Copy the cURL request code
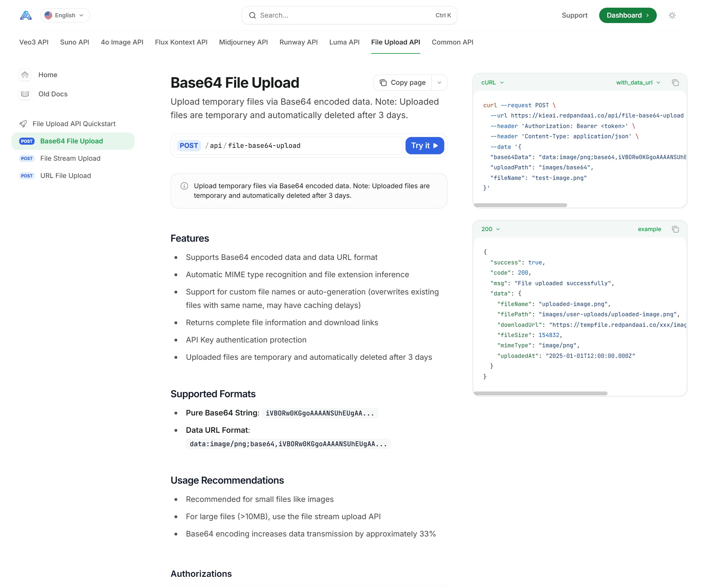Image resolution: width=716 pixels, height=588 pixels. coord(675,83)
